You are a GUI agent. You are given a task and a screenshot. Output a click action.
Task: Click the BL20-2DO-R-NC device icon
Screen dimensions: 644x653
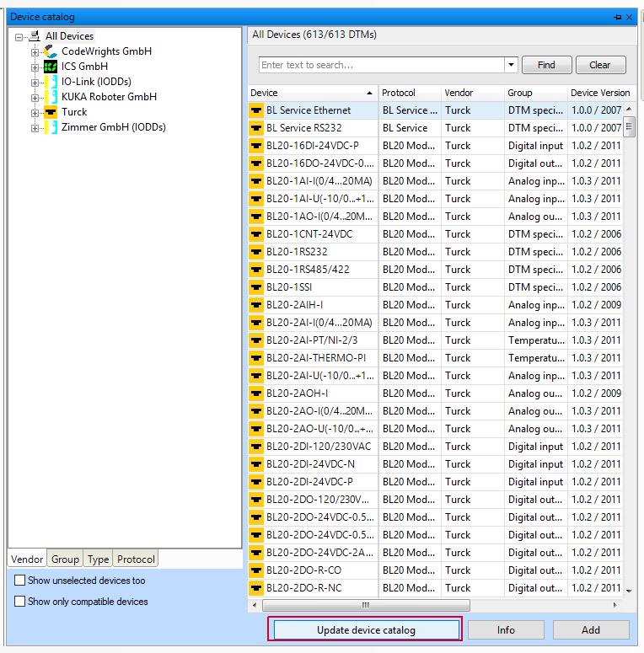pyautogui.click(x=256, y=588)
